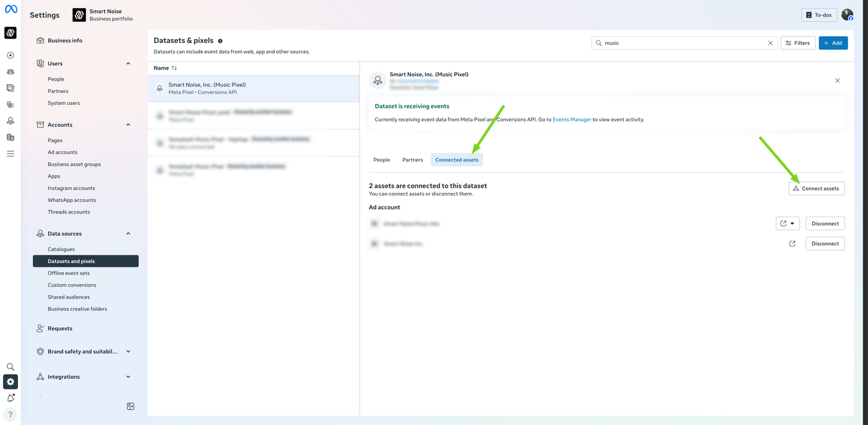Open external link for second ad account
The width and height of the screenshot is (868, 425).
[792, 244]
